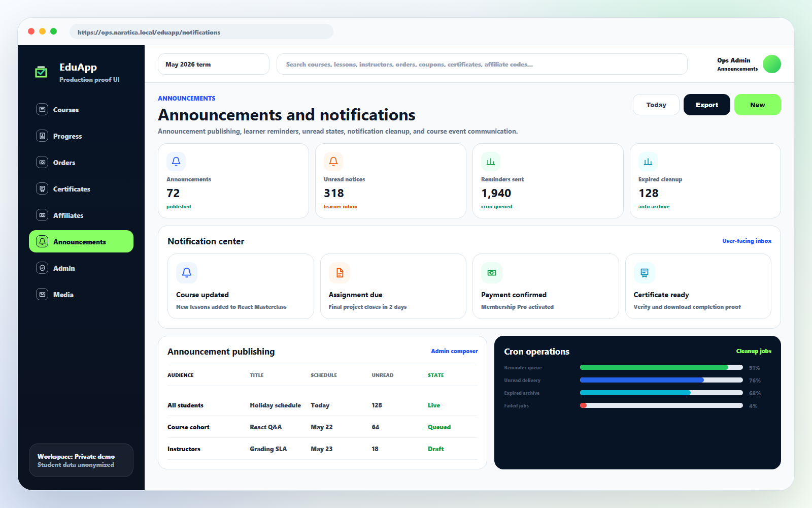Click the bell icon on Announcements stat card
Screen dimensions: 812x508
(176, 162)
